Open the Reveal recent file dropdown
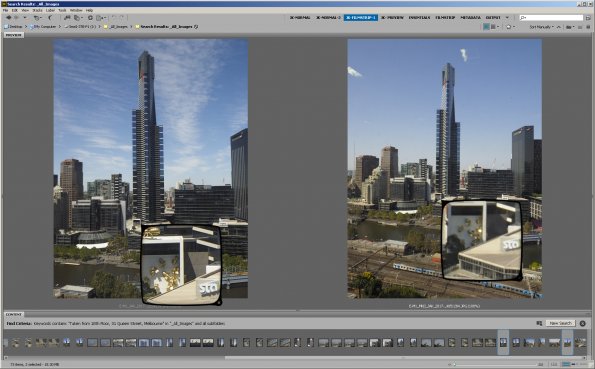 (38, 17)
